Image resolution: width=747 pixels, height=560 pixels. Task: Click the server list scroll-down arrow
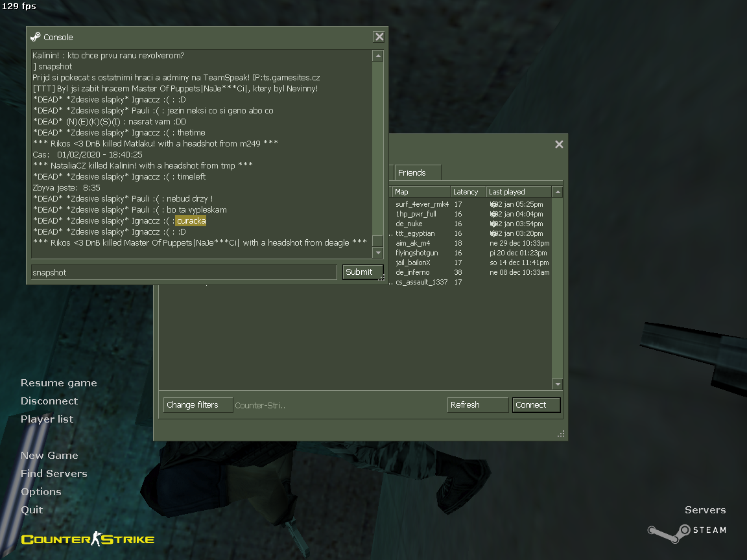(558, 384)
